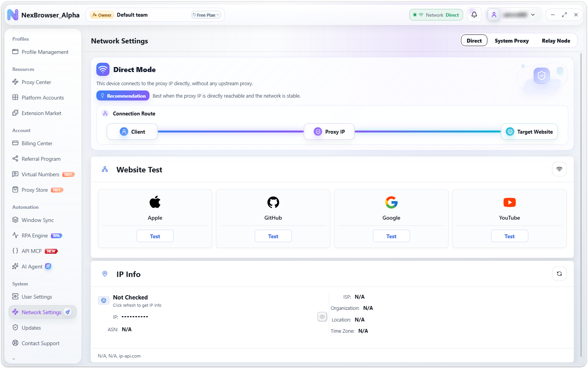Click the Proxy IP node in route
The image size is (588, 368).
click(x=329, y=132)
